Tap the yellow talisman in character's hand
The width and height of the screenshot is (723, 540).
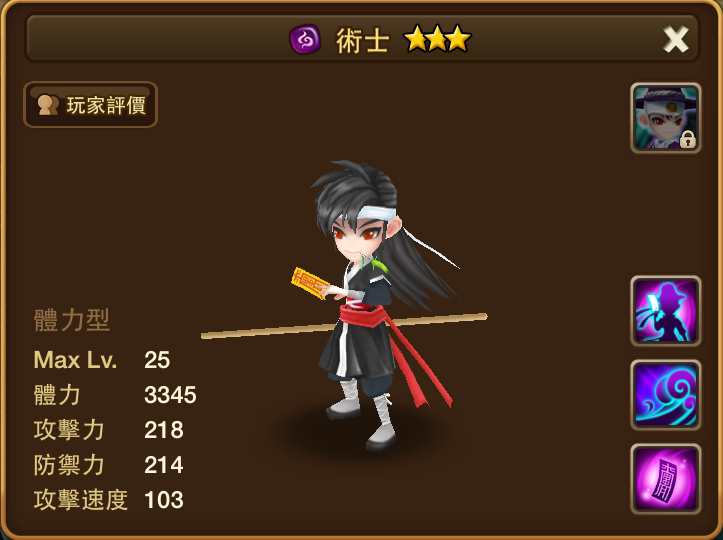click(310, 283)
